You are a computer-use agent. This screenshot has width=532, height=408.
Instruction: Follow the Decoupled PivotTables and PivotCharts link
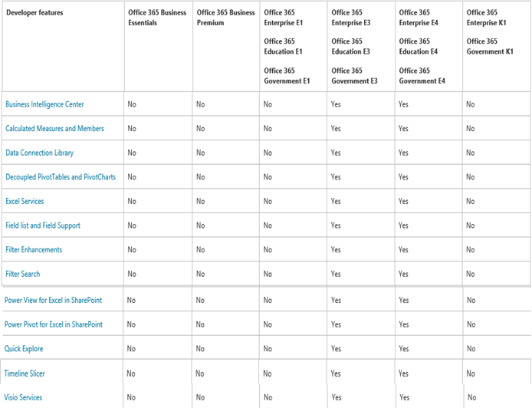tap(61, 177)
